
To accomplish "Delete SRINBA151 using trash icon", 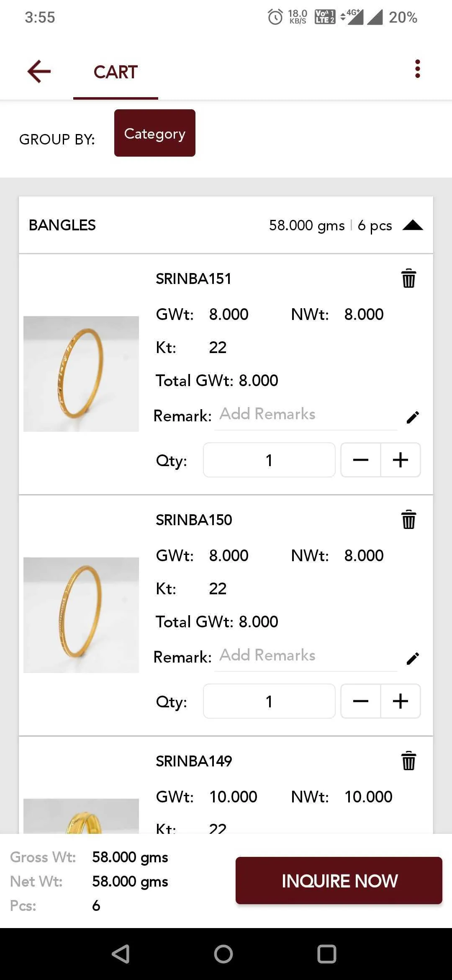I will [408, 279].
